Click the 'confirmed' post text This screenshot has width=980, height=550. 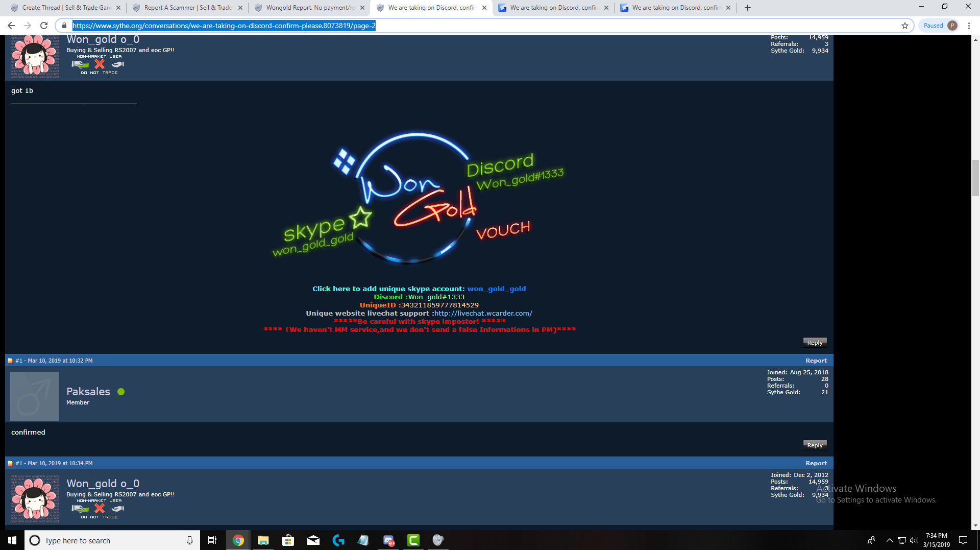pos(28,432)
